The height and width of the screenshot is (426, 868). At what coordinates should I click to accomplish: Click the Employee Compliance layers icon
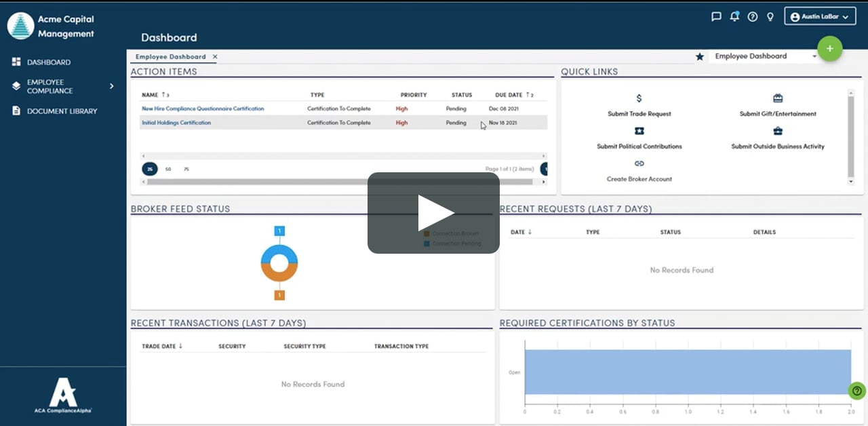click(x=16, y=86)
